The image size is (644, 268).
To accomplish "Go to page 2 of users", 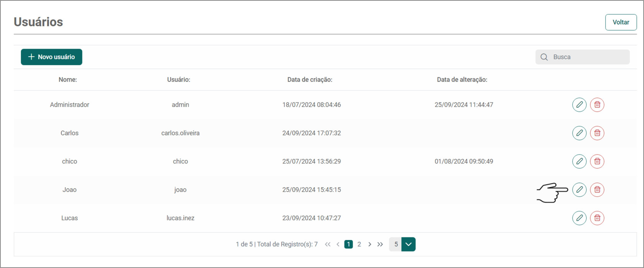I will [359, 244].
